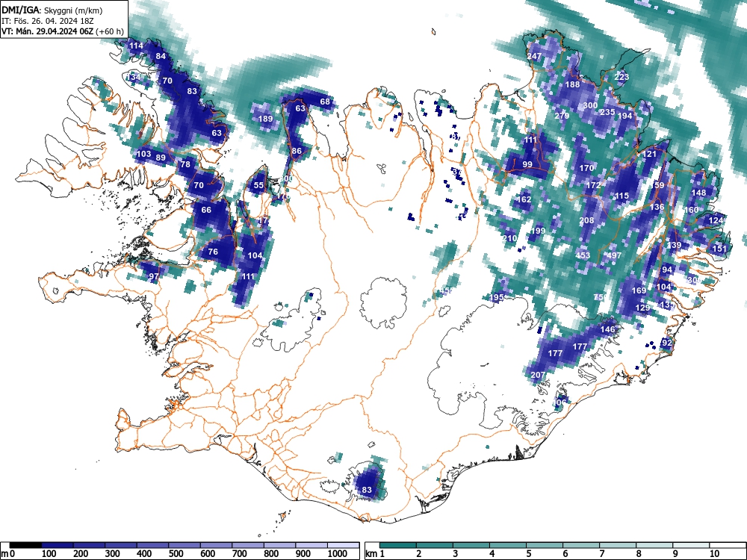
Task: Select the 700 m legend color swatch
Action: (248, 545)
